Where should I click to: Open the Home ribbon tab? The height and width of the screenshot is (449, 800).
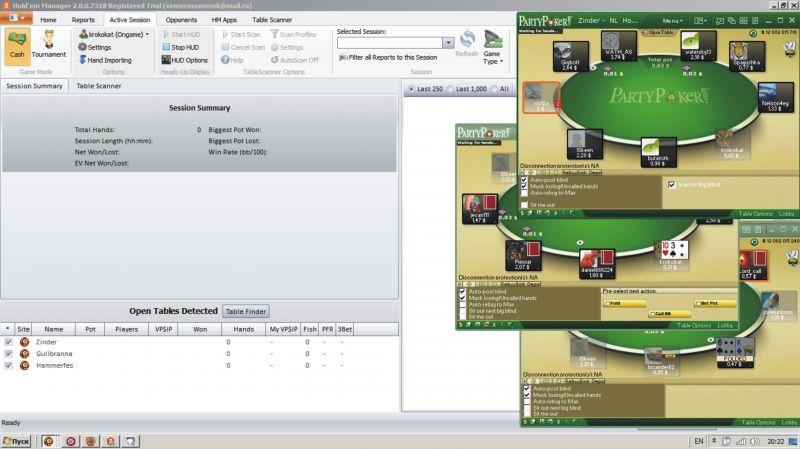[48, 20]
